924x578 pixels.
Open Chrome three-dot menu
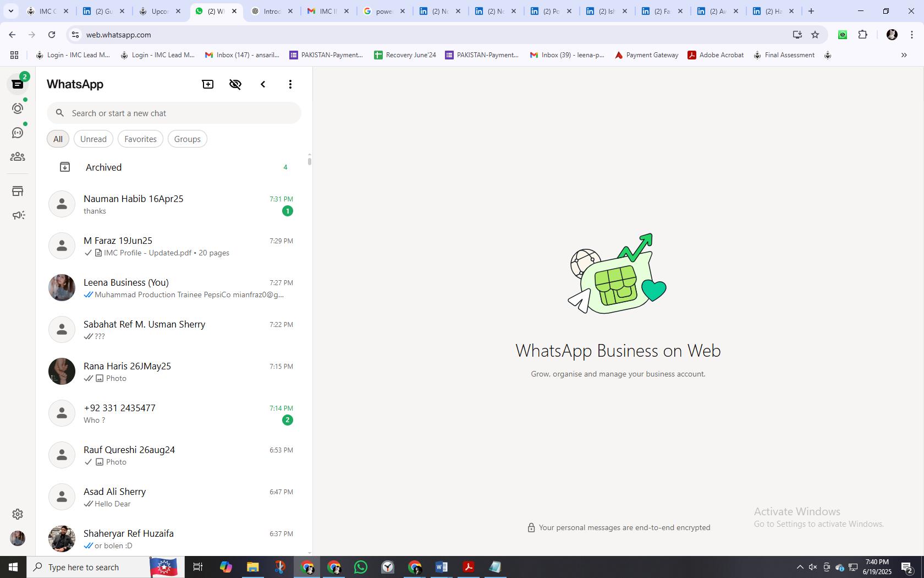point(912,35)
